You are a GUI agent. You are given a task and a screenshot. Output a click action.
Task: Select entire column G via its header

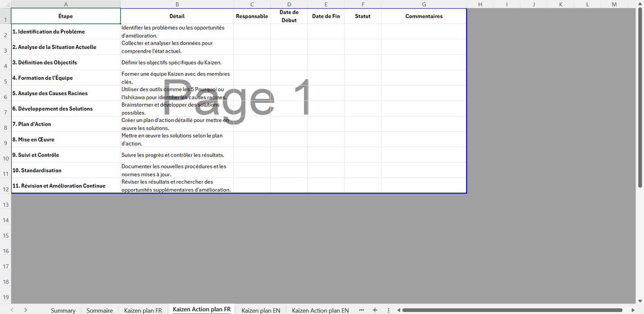click(424, 5)
